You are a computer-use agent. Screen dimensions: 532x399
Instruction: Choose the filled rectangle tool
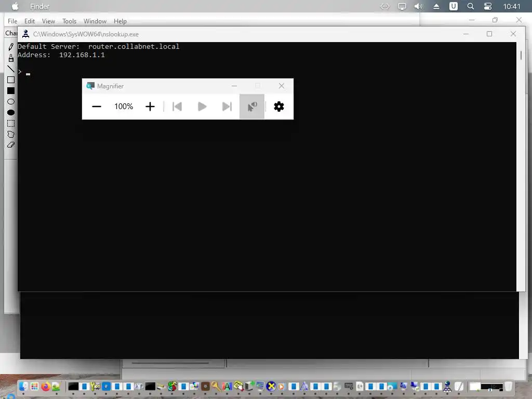[x=11, y=90]
